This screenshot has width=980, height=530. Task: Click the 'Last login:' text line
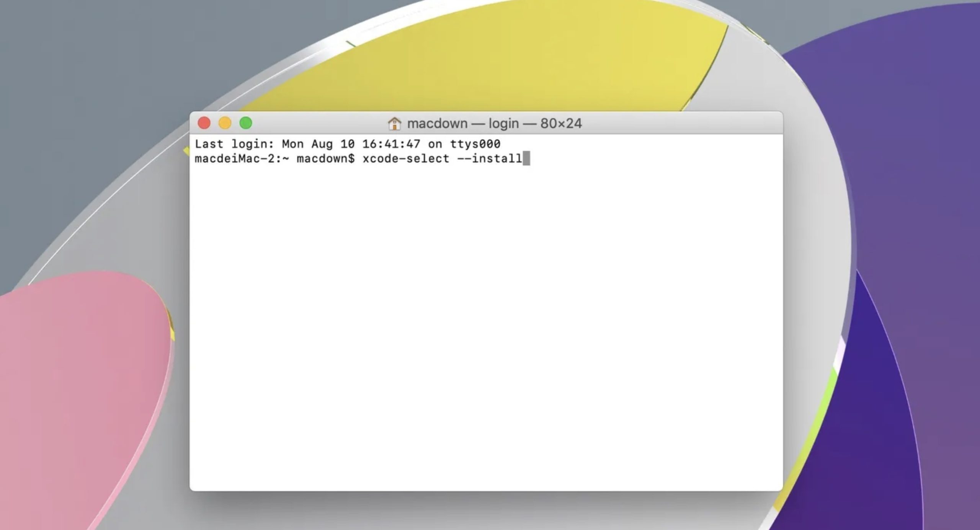click(348, 144)
